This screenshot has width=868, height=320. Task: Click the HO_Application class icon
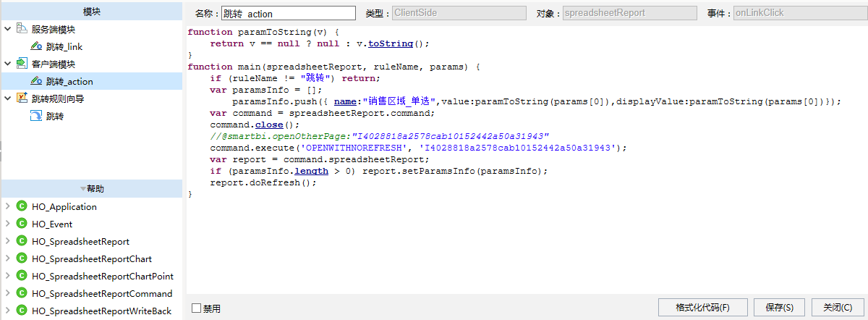pyautogui.click(x=21, y=206)
